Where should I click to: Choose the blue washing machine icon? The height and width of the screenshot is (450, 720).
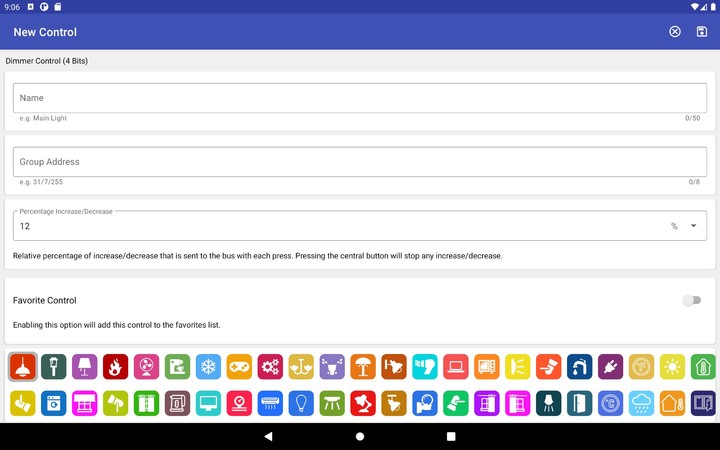click(54, 403)
